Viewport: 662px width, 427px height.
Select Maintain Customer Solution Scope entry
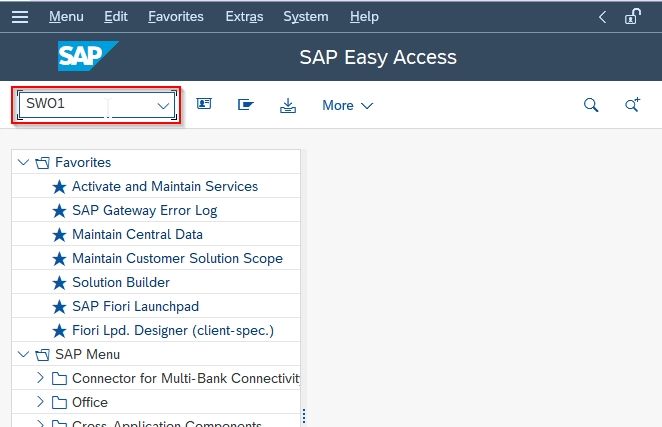coord(177,258)
